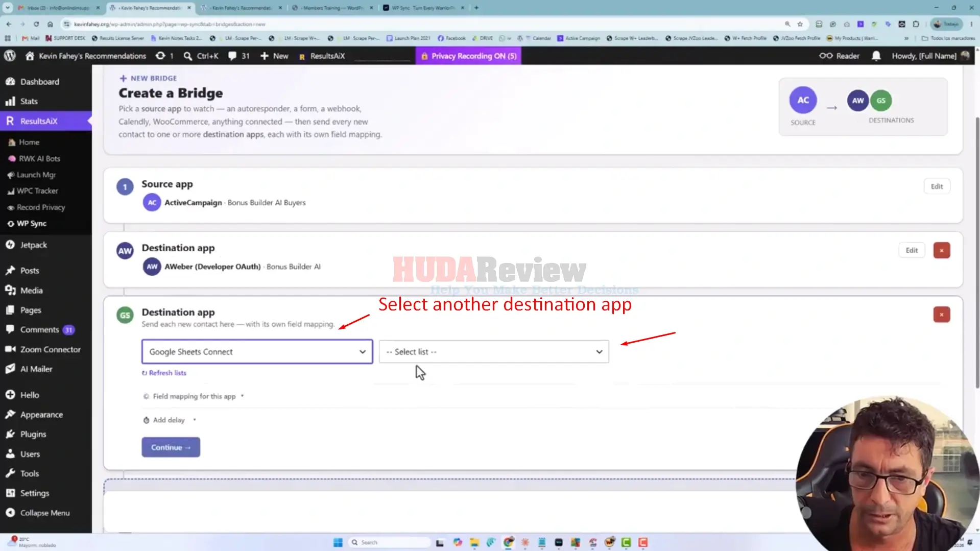Click the Dashboard sidebar icon
The height and width of the screenshot is (551, 980).
pos(10,82)
